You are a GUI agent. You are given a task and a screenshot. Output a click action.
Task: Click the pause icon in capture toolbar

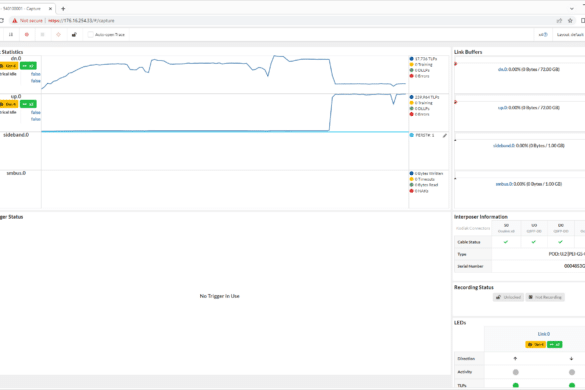coord(11,35)
